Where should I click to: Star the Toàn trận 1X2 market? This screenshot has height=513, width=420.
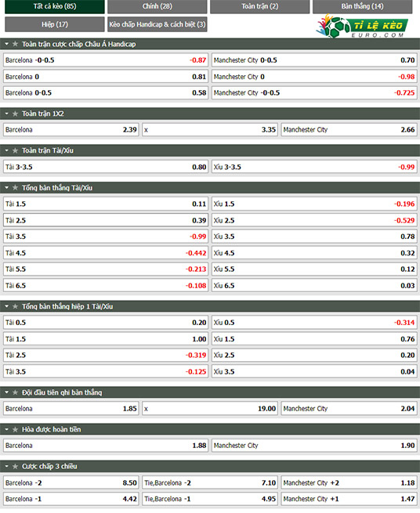(x=15, y=114)
